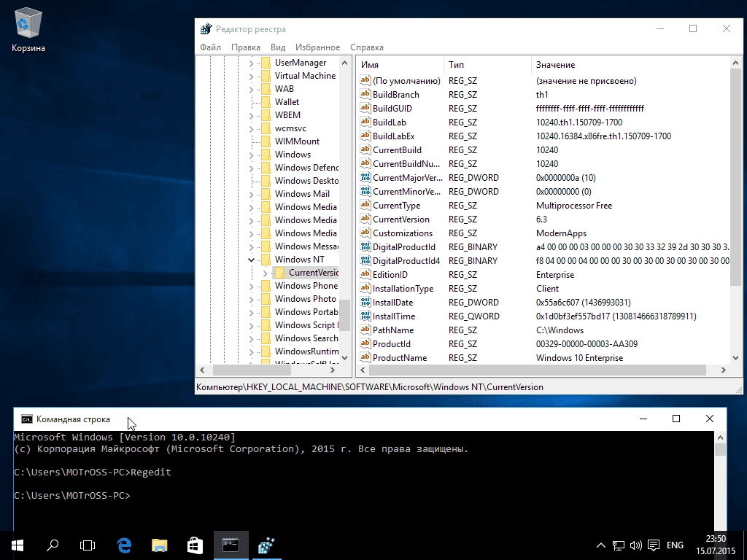This screenshot has height=560, width=747.
Task: Select the InstallTime QWORD value icon
Action: [365, 316]
